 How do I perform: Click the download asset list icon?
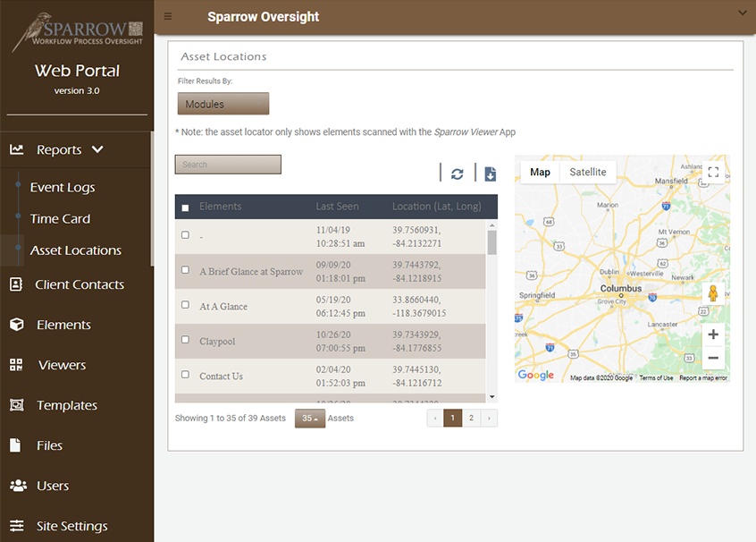click(x=490, y=174)
